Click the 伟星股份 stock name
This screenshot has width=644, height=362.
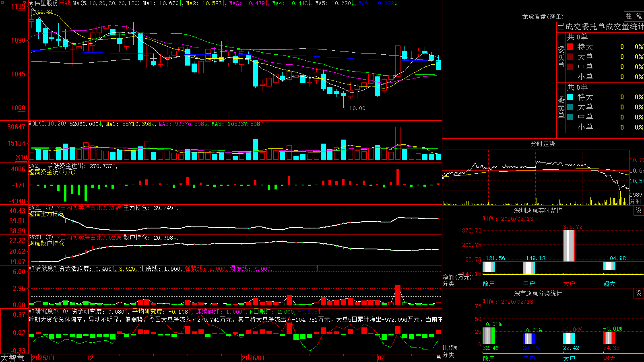46,3
